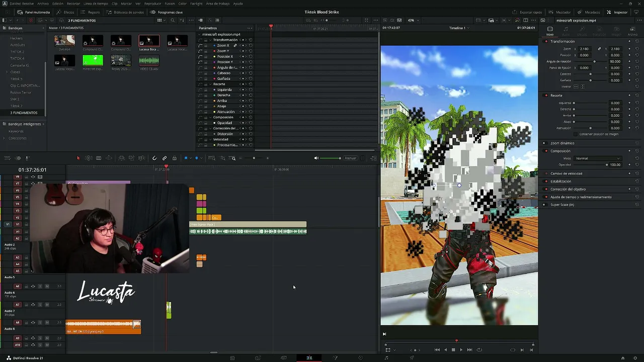The height and width of the screenshot is (362, 644).
Task: Toggle the Panel multimedia button
Action: 34,12
